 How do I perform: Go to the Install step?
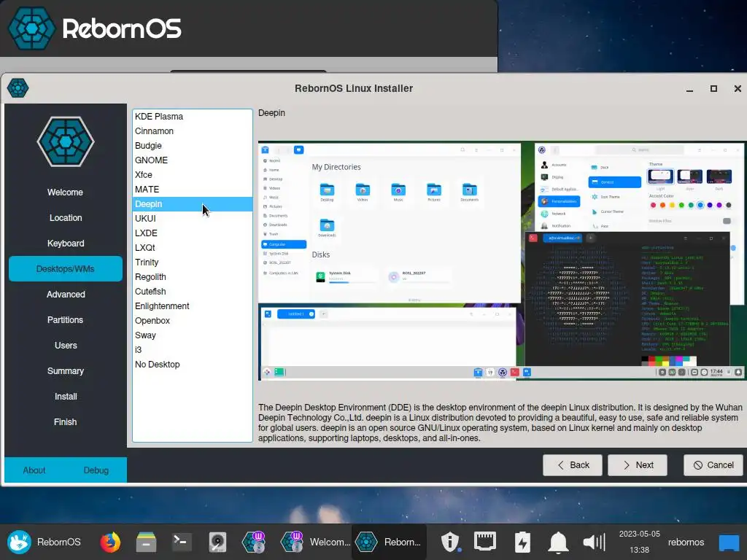[x=65, y=396]
